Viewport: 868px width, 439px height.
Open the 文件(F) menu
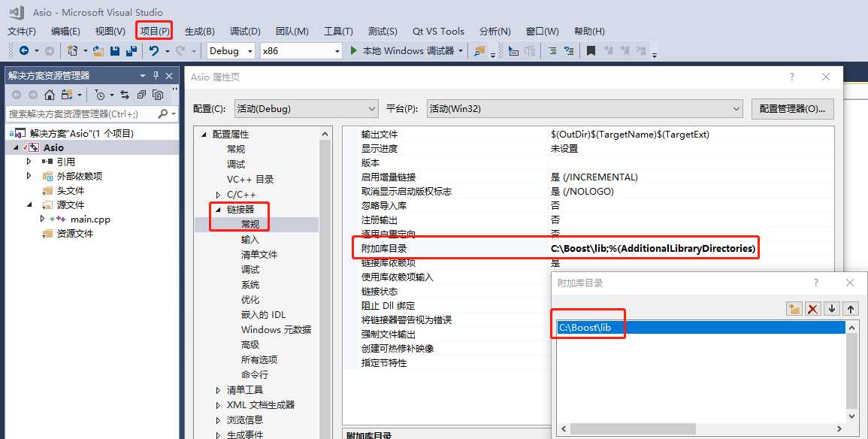[x=22, y=31]
